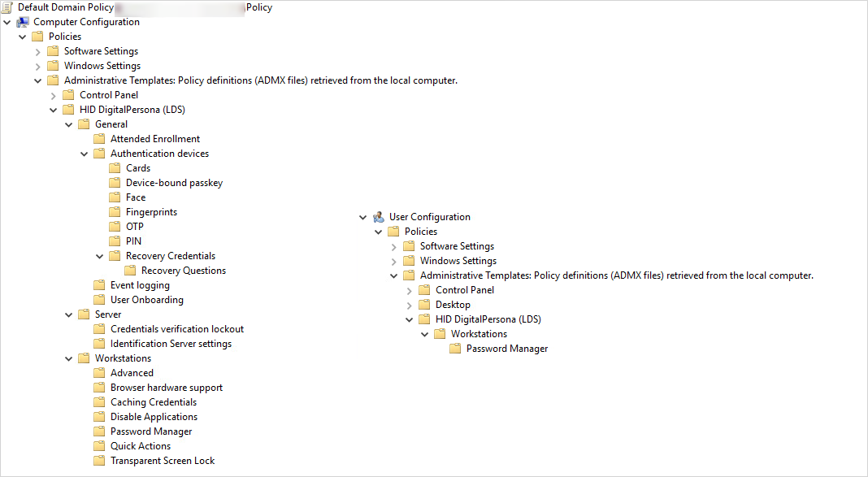The height and width of the screenshot is (477, 868).
Task: Select Credentials verification lockout
Action: click(x=176, y=329)
